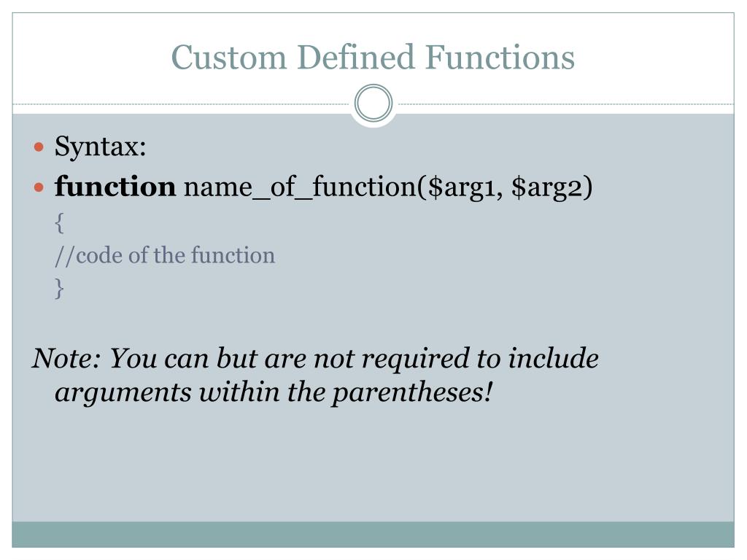
Task: Click the name_of_function text
Action: click(x=300, y=187)
